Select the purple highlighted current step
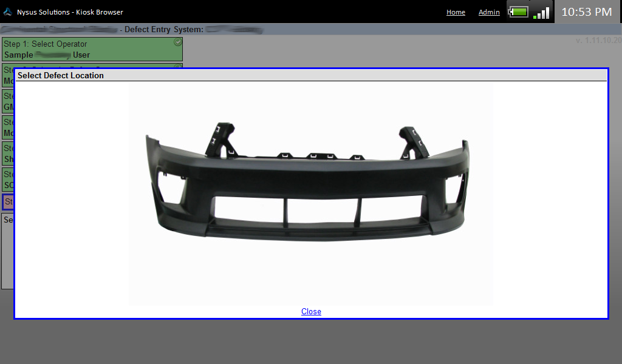Image resolution: width=622 pixels, height=364 pixels. [8, 201]
